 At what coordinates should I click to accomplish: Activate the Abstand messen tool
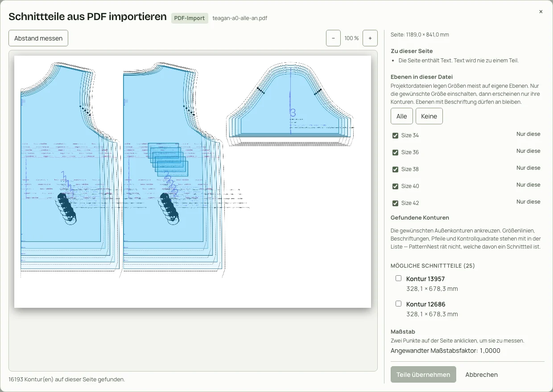[x=38, y=38]
